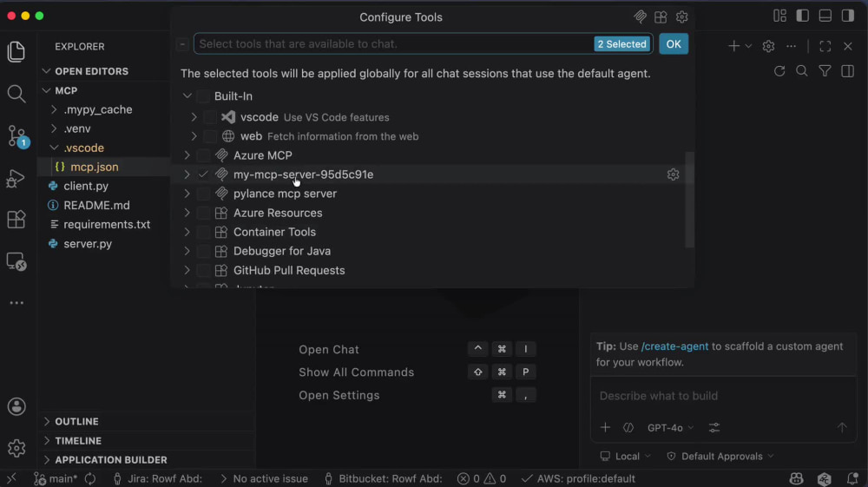The height and width of the screenshot is (487, 868).
Task: Open configure tools icon in chat input
Action: click(714, 428)
